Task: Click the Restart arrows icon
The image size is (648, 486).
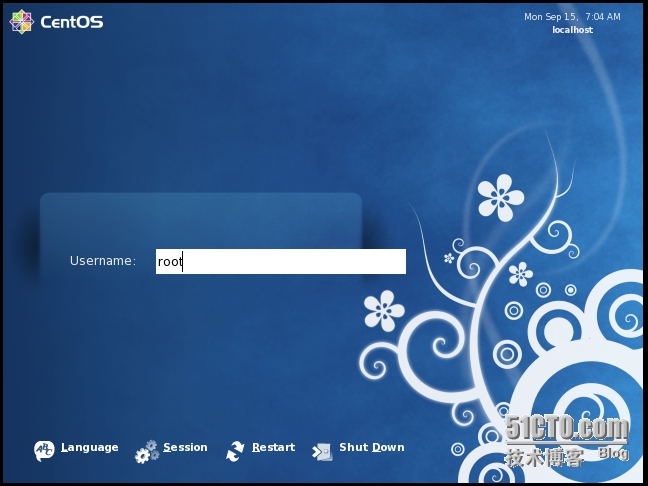Action: pyautogui.click(x=236, y=451)
